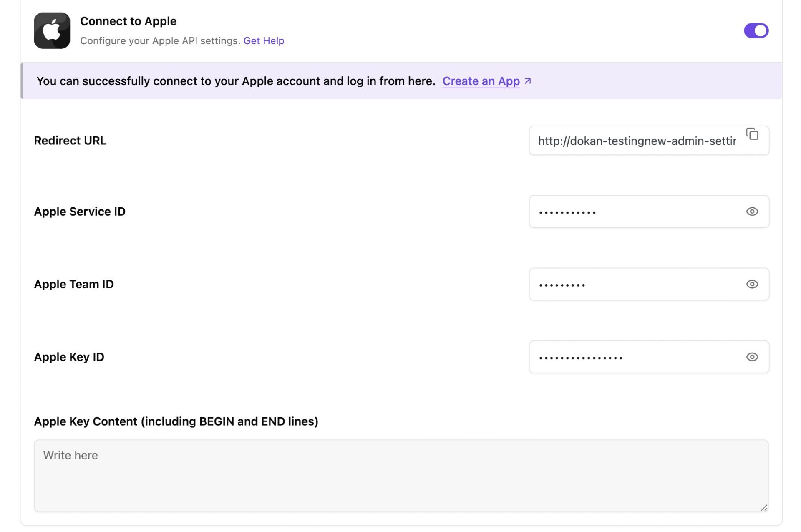Viewport: 801px width, 532px height.
Task: Click the Redirect URL label
Action: [70, 141]
